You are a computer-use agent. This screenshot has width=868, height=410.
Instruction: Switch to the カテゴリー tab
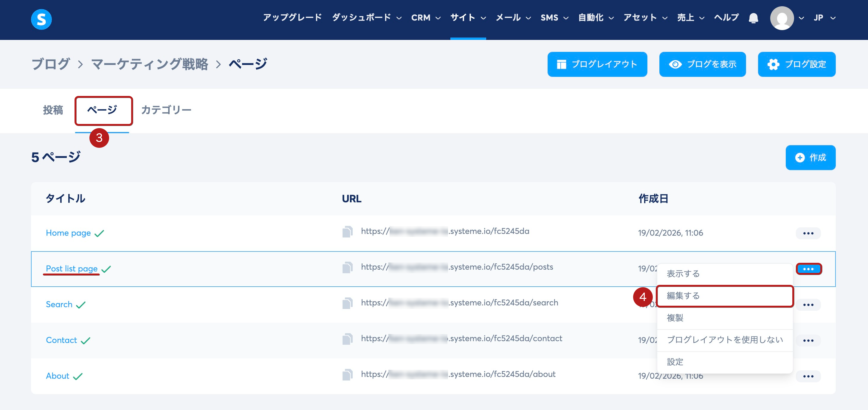pos(166,110)
